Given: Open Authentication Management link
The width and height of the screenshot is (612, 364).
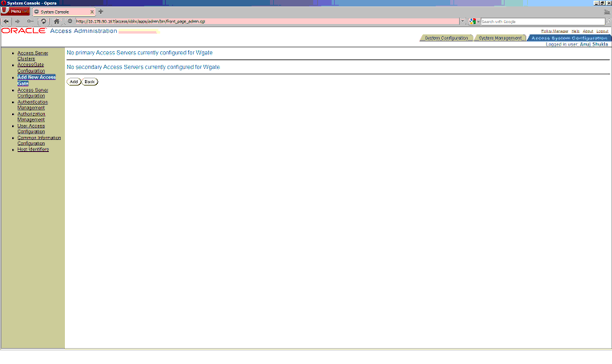Looking at the screenshot, I should pos(32,105).
